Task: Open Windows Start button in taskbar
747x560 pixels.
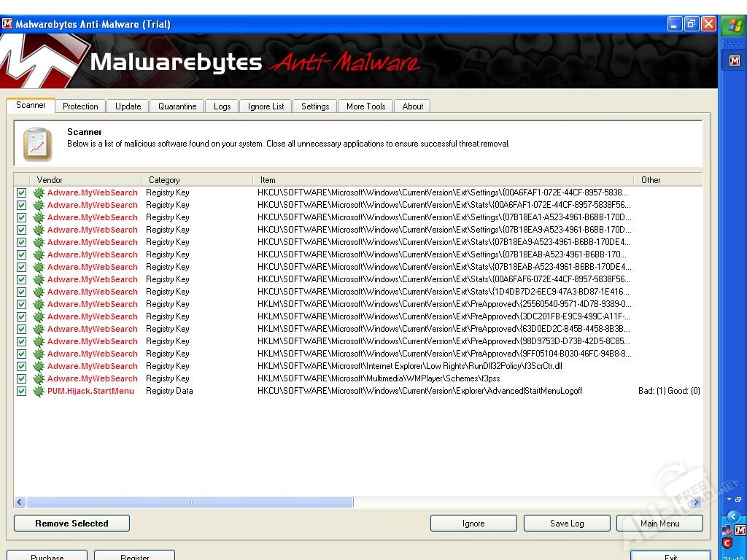Action: click(x=732, y=28)
